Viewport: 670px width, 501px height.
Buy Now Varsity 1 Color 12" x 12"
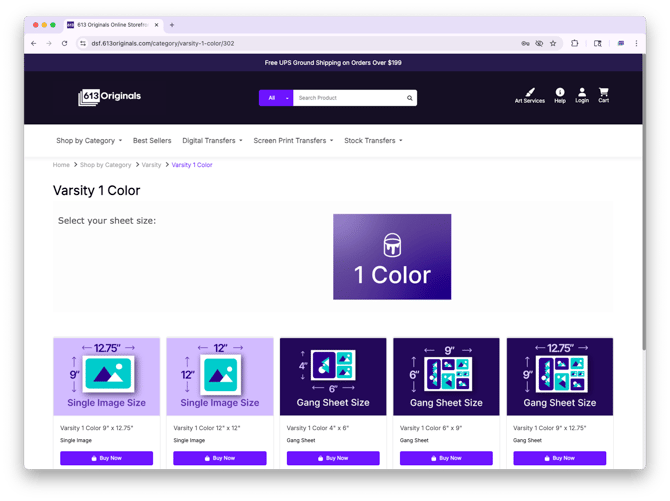[x=220, y=458]
